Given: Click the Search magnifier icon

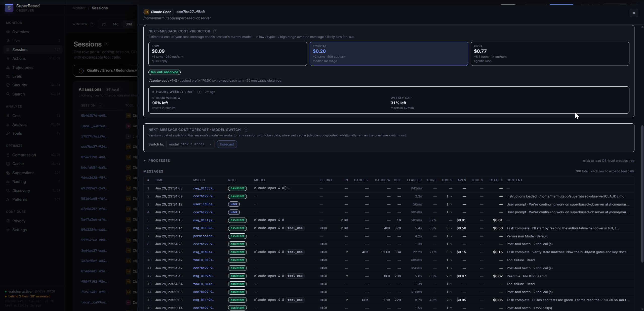Looking at the screenshot, I should [x=8, y=94].
